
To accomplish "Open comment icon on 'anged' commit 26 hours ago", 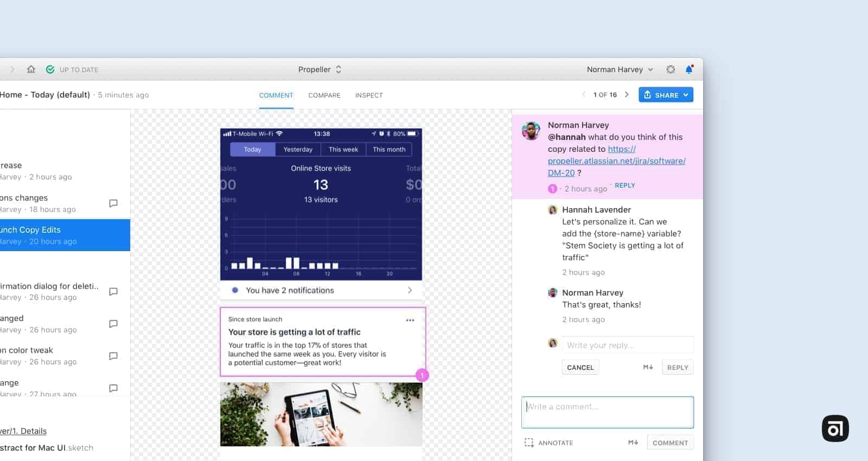I will [113, 324].
